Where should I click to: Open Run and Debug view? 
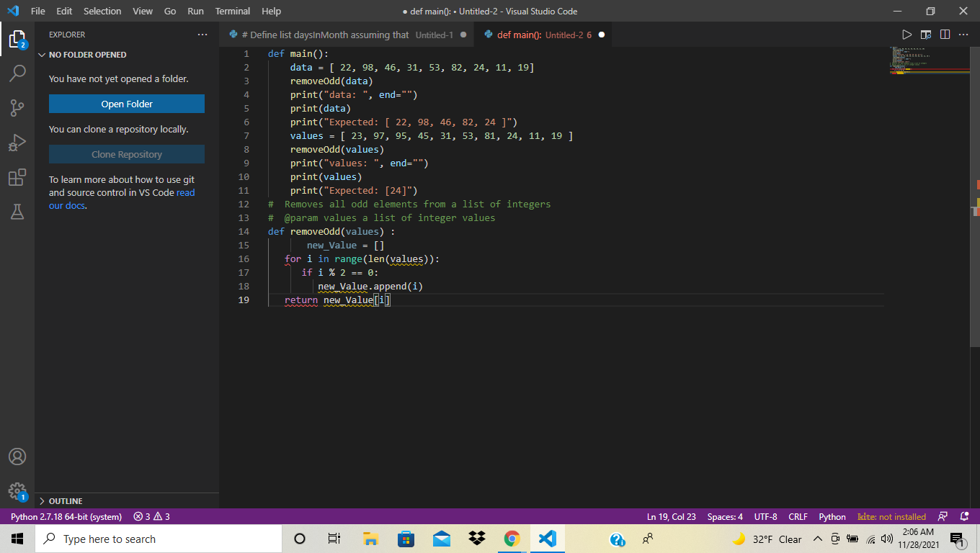17,142
